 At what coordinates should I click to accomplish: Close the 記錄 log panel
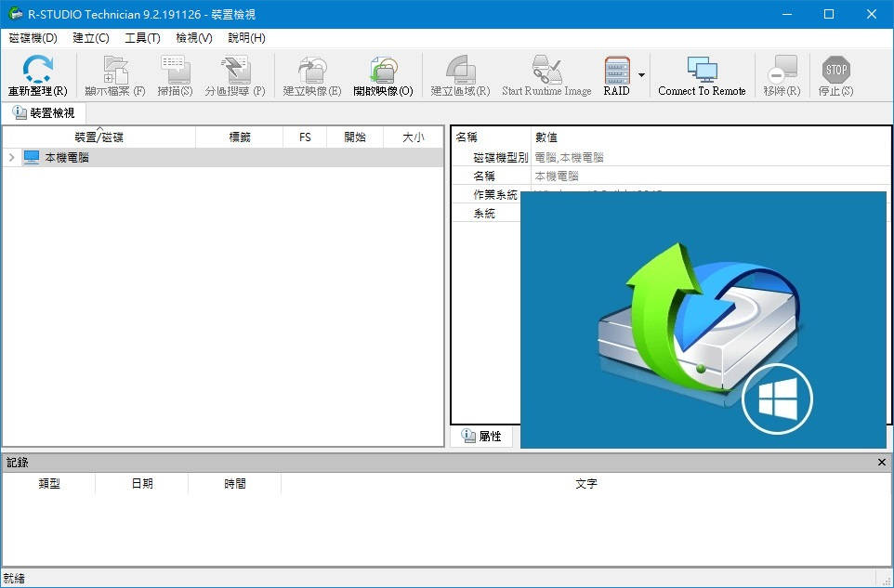881,462
